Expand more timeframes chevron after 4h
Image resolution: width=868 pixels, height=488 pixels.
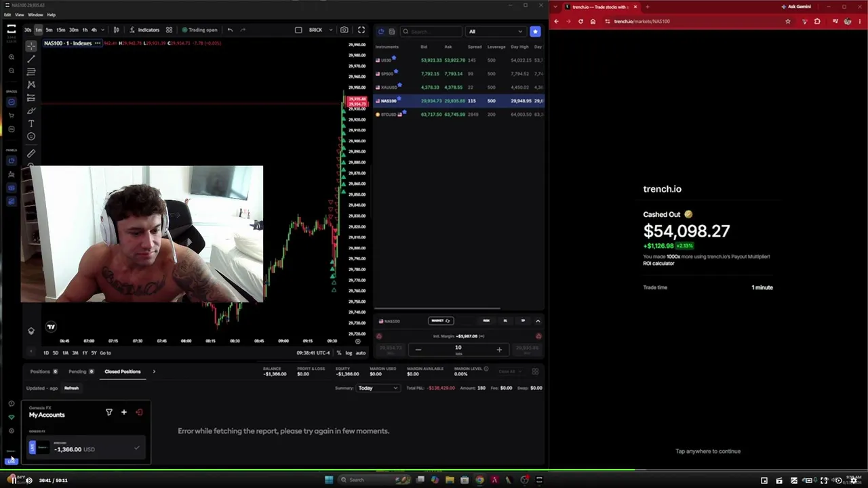tap(102, 30)
